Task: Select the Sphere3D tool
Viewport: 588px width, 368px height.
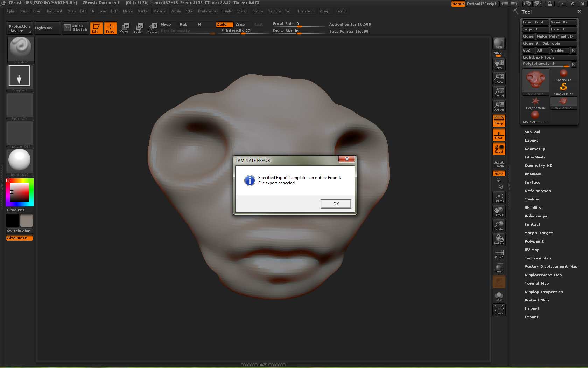Action: [x=563, y=75]
